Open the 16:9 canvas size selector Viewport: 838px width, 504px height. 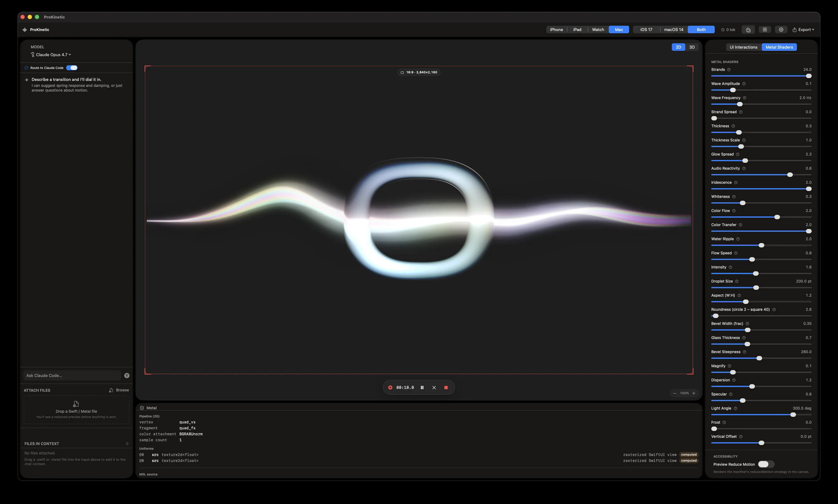(x=419, y=72)
